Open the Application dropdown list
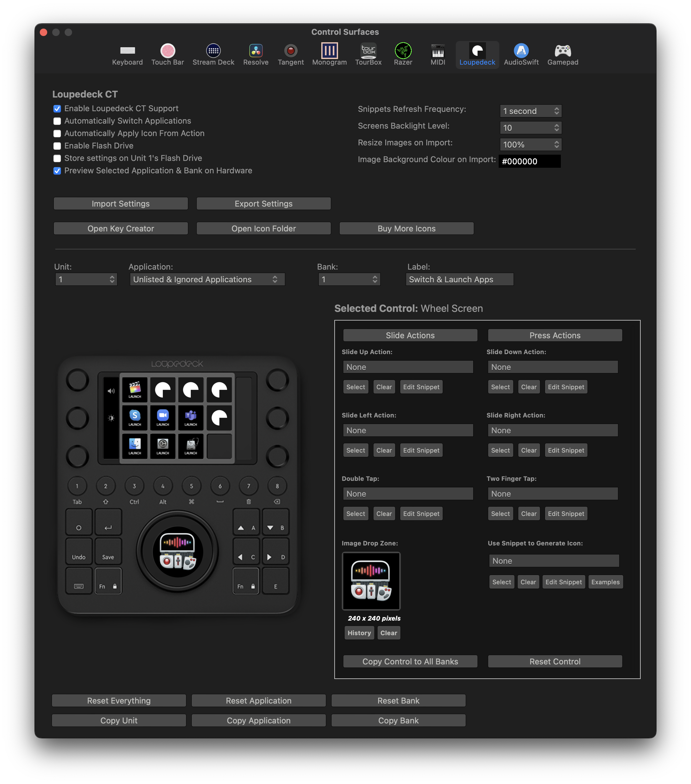The height and width of the screenshot is (784, 691). (207, 279)
